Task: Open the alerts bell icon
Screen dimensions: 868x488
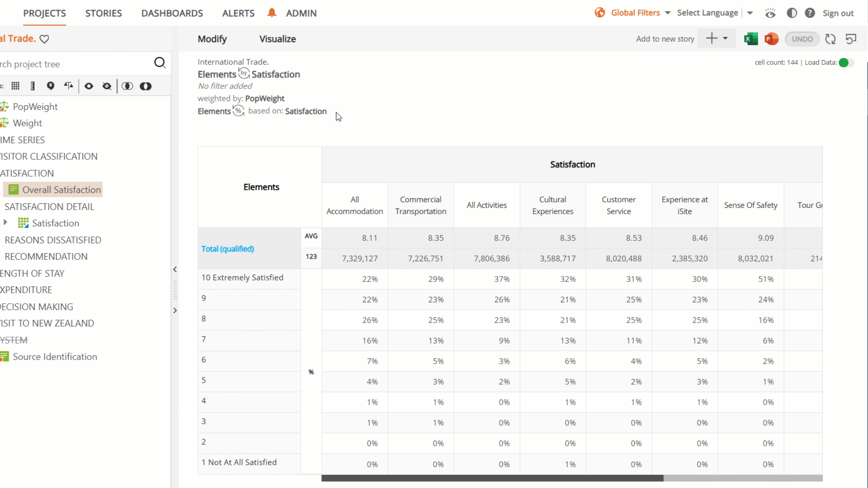Action: (272, 13)
